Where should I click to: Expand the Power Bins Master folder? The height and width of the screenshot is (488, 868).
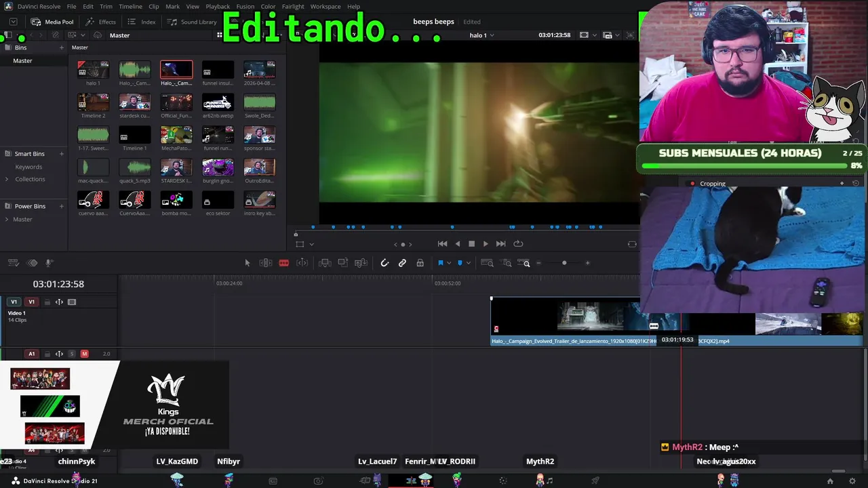coord(7,219)
